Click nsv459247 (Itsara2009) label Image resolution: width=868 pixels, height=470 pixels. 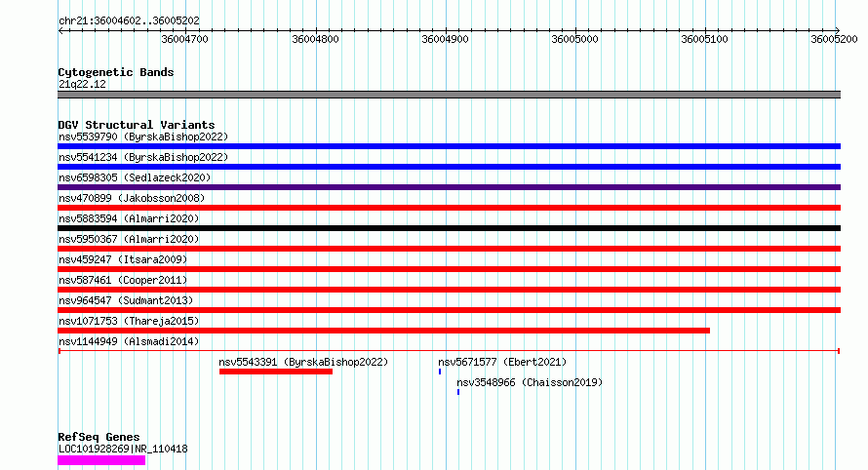coord(123,259)
